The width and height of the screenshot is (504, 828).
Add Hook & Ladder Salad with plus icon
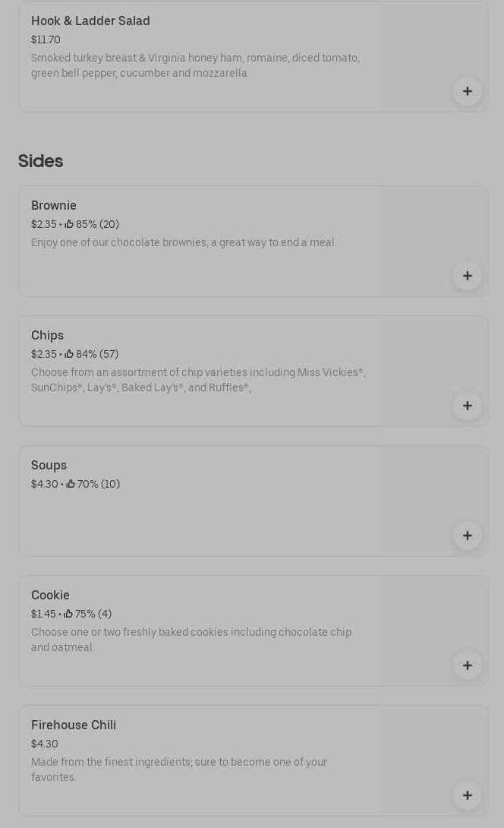[x=468, y=91]
